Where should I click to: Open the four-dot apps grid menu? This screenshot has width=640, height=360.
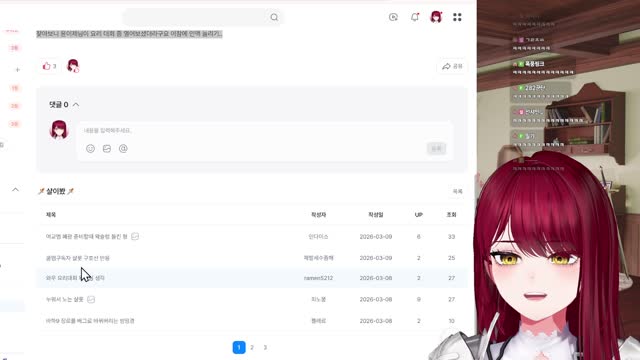[457, 17]
